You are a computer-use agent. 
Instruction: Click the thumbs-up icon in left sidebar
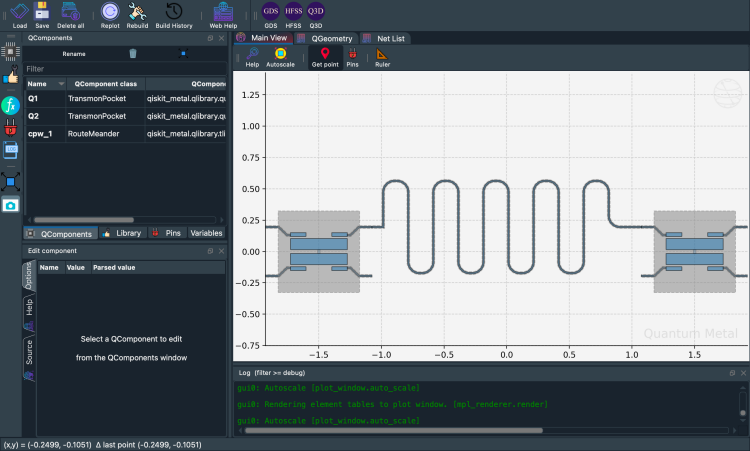tap(11, 76)
